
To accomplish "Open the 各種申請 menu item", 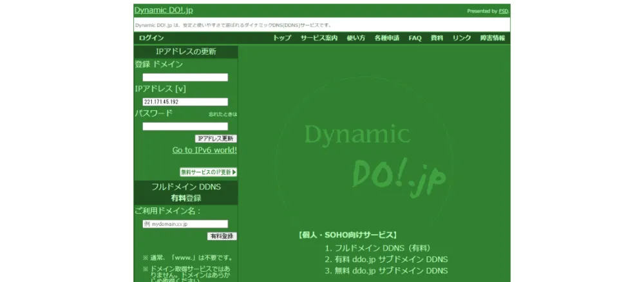I will tap(386, 38).
